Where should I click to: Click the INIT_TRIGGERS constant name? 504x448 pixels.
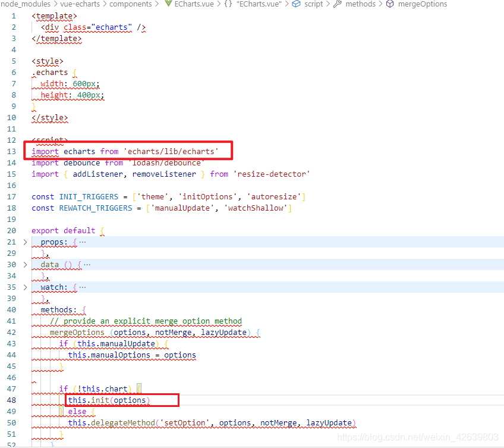[89, 197]
